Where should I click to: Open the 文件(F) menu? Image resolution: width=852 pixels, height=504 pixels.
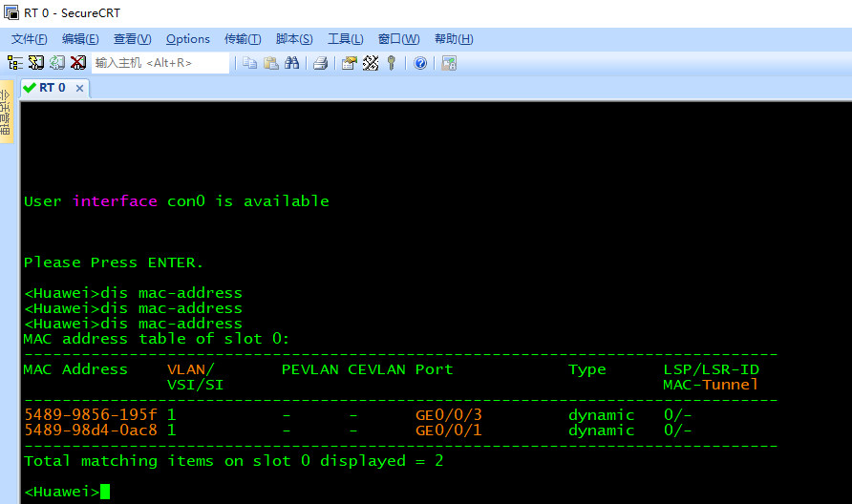click(30, 39)
